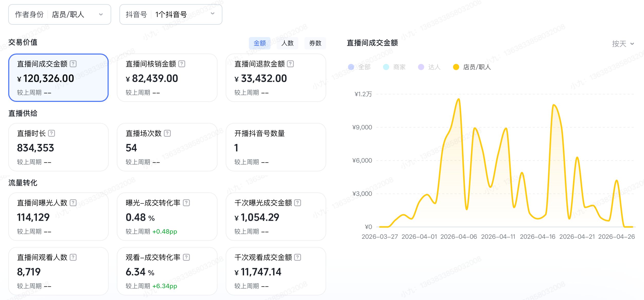
Task: Switch to the 券数 tab
Action: 315,43
